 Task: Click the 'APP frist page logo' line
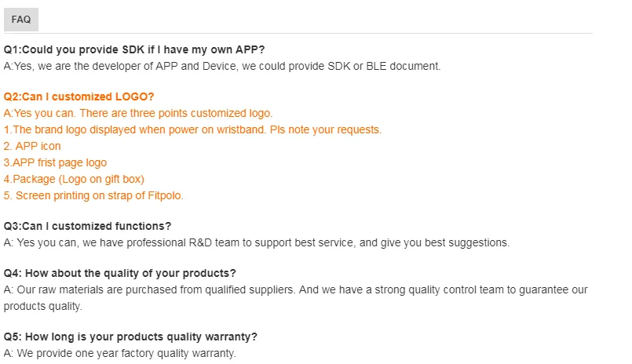point(55,162)
